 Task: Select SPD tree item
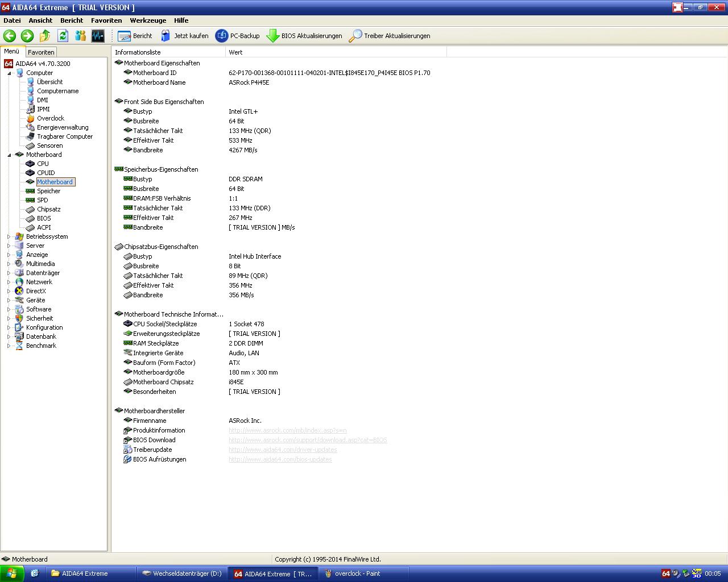pos(43,200)
